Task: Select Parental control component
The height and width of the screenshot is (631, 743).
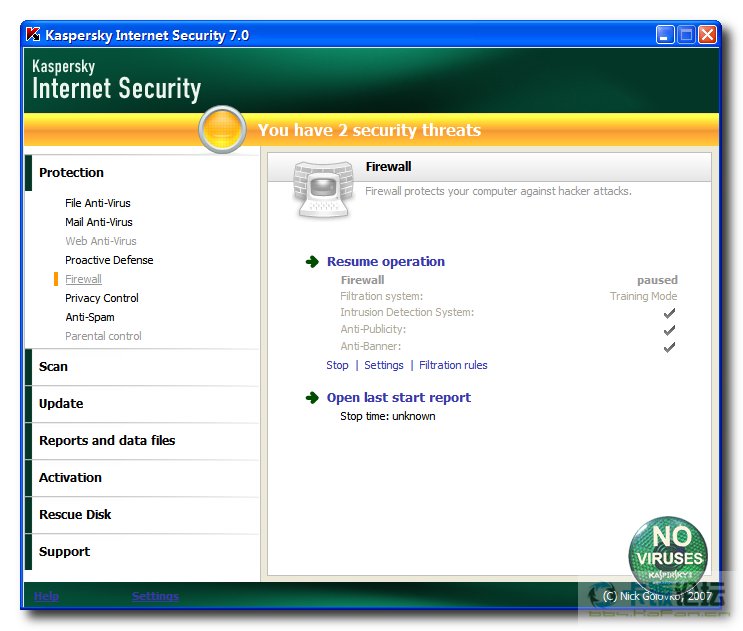Action: [x=103, y=336]
